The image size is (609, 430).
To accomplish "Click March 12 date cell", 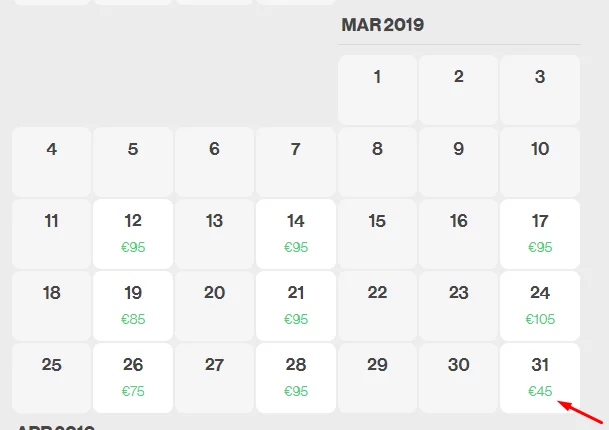I will pos(133,233).
